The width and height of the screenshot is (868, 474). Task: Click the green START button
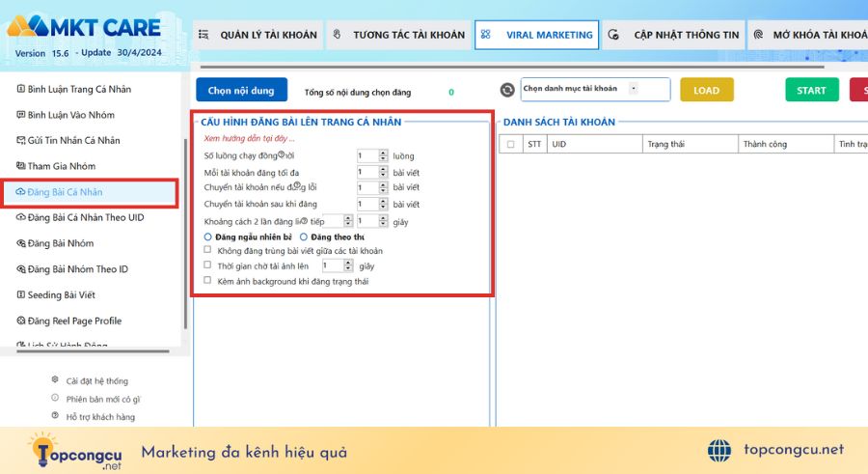coord(811,90)
